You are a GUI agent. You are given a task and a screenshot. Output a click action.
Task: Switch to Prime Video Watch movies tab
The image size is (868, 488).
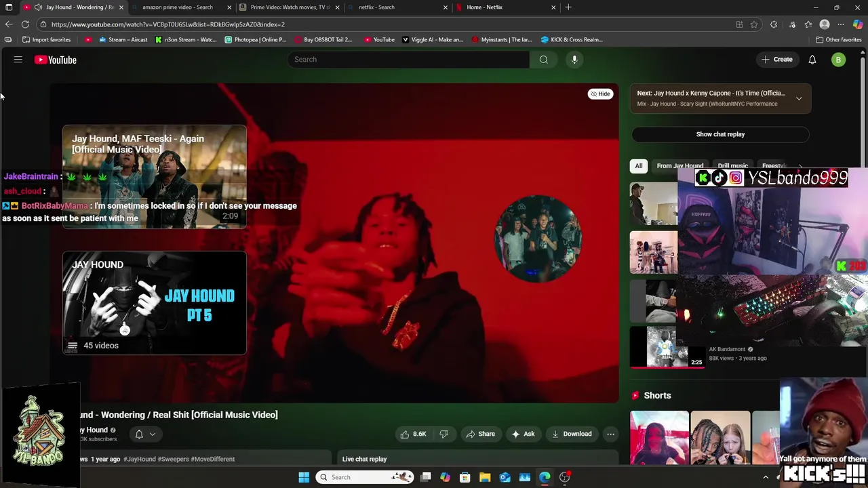pyautogui.click(x=290, y=7)
